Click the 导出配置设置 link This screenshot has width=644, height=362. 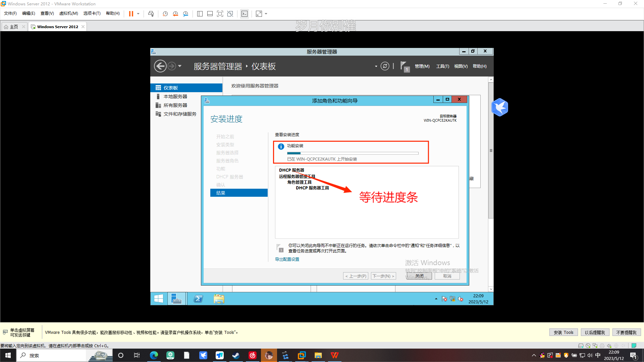(287, 259)
